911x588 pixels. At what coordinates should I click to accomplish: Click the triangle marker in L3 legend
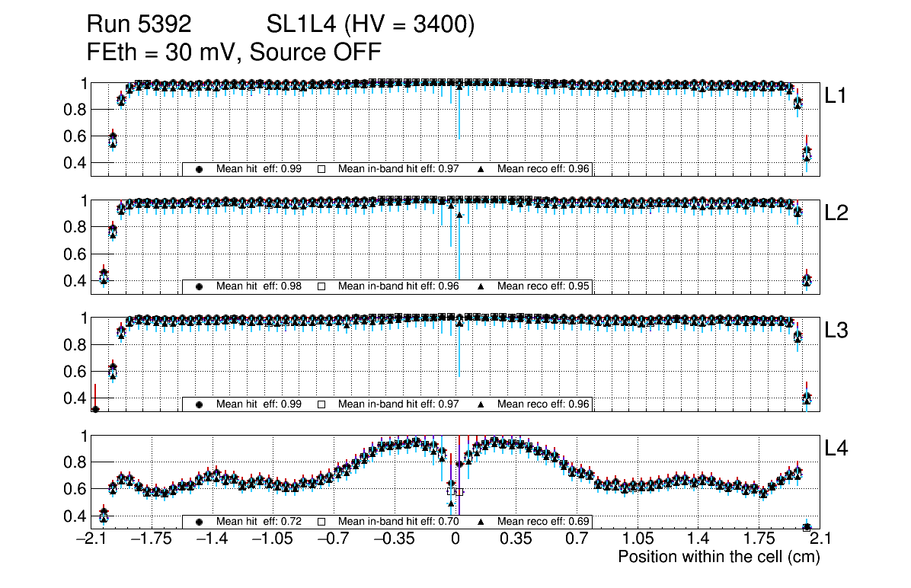[x=481, y=404]
